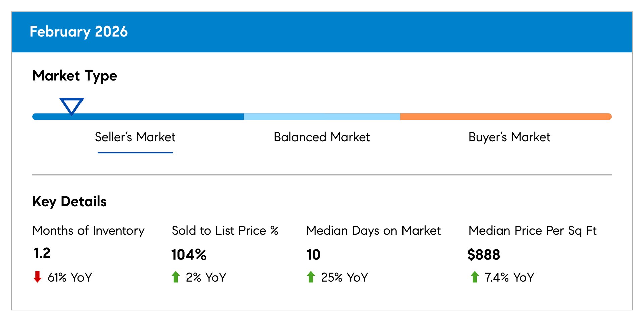Viewport: 644px width, 322px height.
Task: Click the light blue balanced bar segment
Action: (x=322, y=117)
